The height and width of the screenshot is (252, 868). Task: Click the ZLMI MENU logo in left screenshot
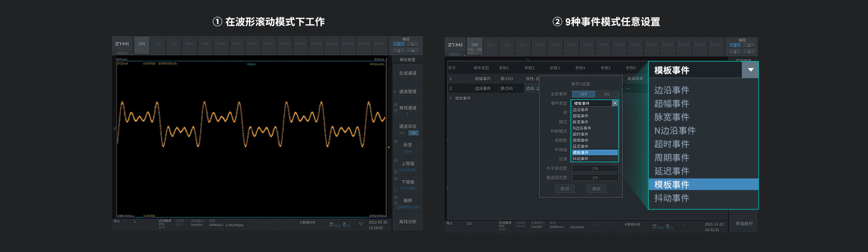[x=122, y=45]
